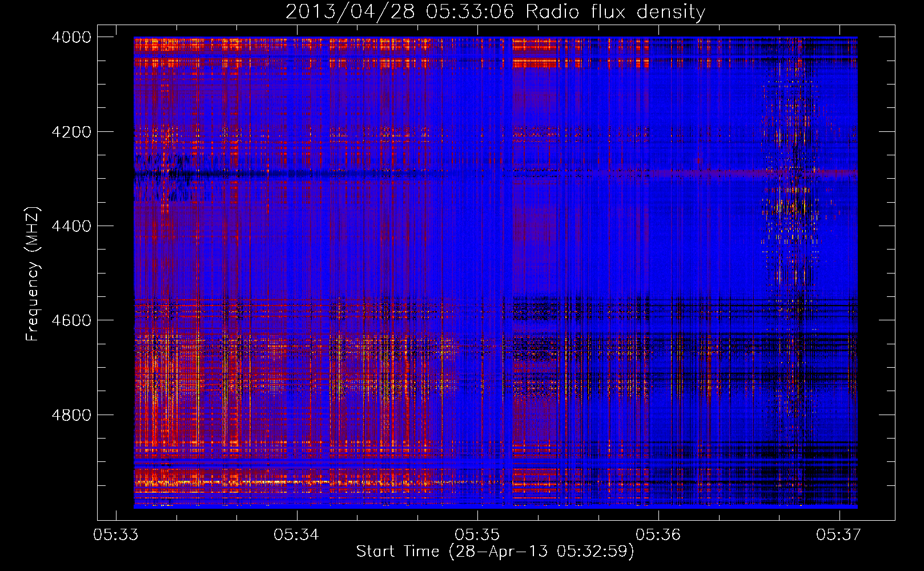Click the 05:33 time axis label

coord(115,535)
